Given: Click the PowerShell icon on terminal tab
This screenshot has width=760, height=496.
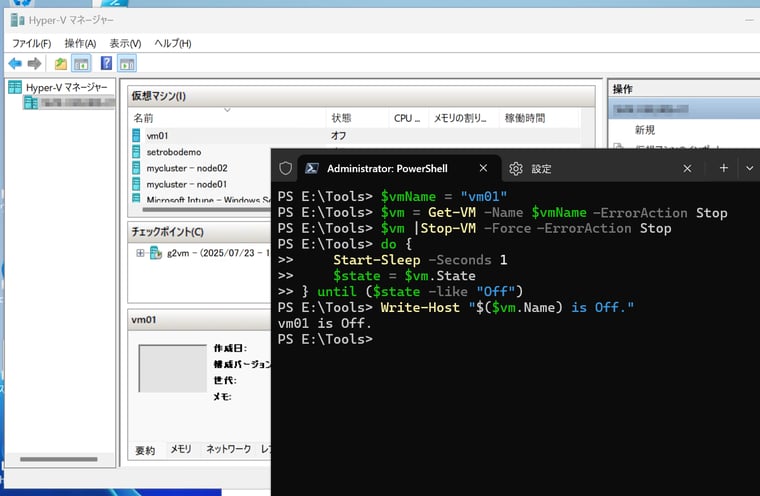Looking at the screenshot, I should (312, 168).
